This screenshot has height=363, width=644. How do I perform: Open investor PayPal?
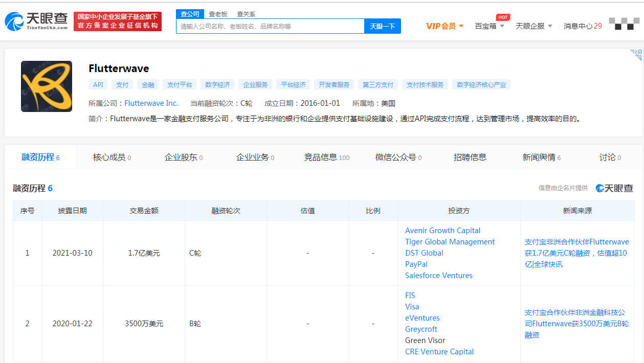coord(416,264)
